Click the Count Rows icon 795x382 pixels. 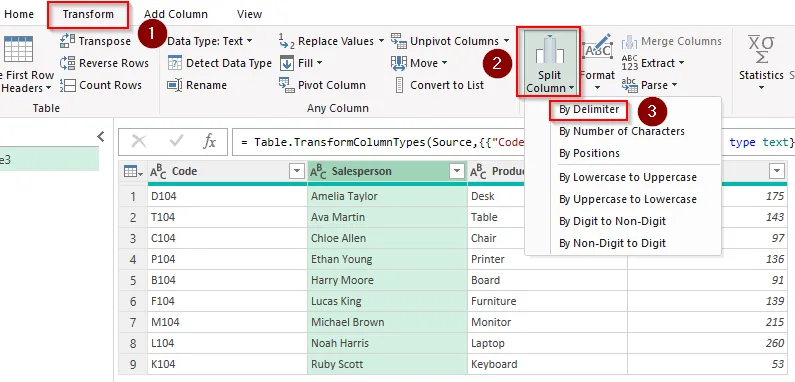tap(67, 85)
